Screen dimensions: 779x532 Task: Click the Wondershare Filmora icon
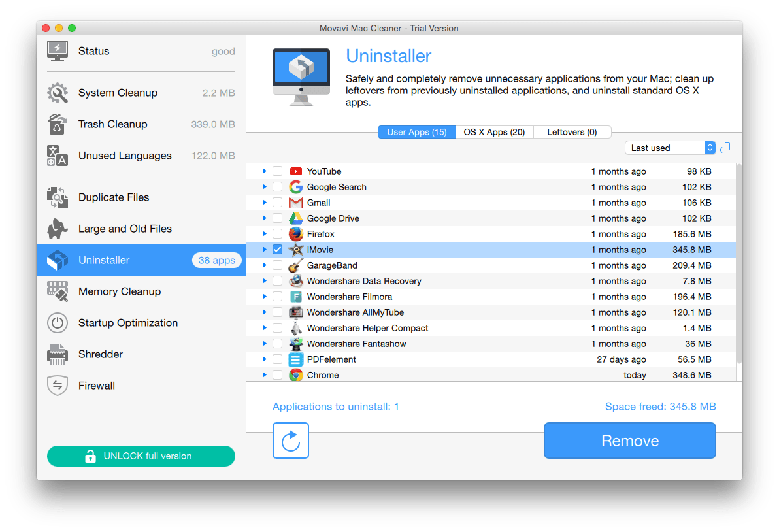tap(295, 297)
